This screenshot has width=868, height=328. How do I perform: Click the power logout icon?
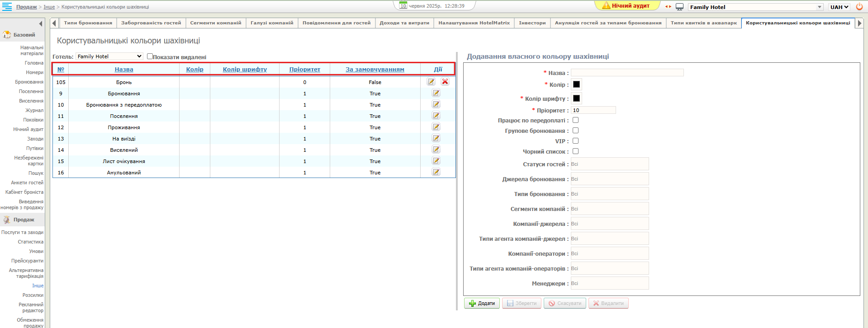(x=859, y=7)
